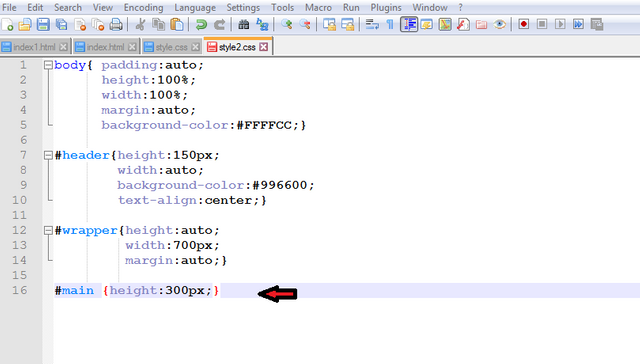Open the Encoding menu
This screenshot has height=364, width=640.
click(x=143, y=7)
